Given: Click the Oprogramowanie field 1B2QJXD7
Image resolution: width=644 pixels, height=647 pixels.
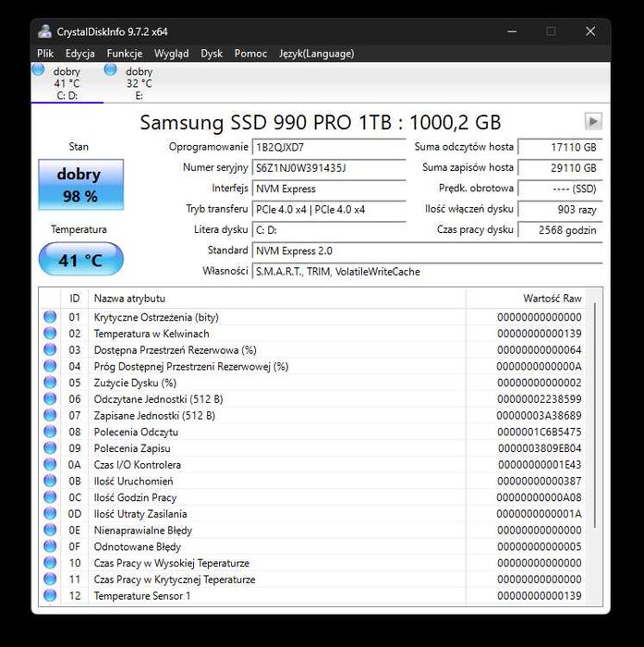Looking at the screenshot, I should (x=329, y=147).
